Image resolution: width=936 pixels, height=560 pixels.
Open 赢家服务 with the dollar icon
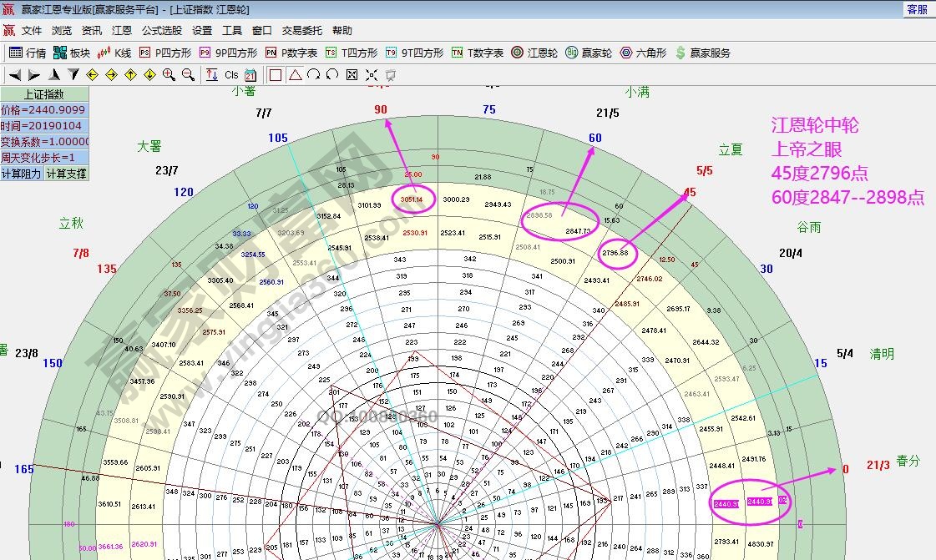695,52
